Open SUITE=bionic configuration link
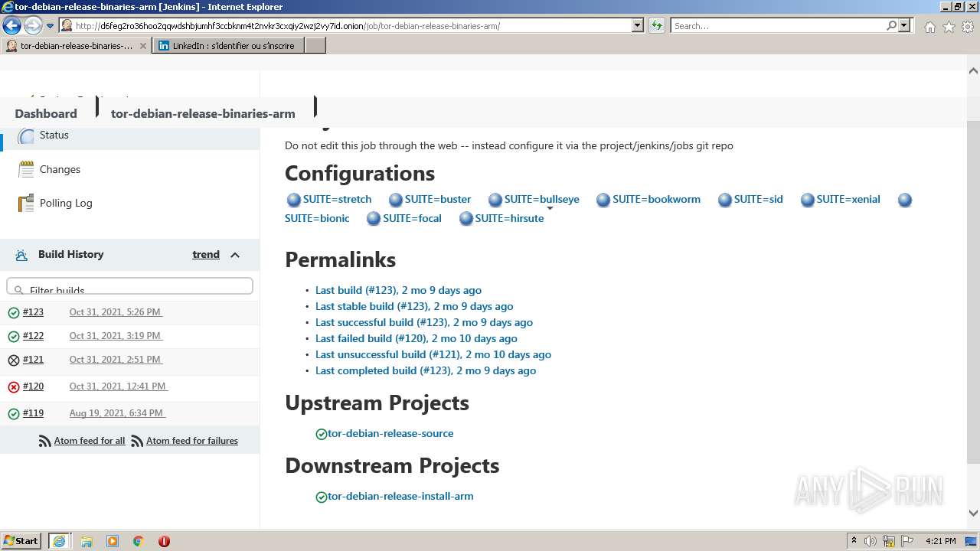This screenshot has width=980, height=551. click(x=317, y=218)
